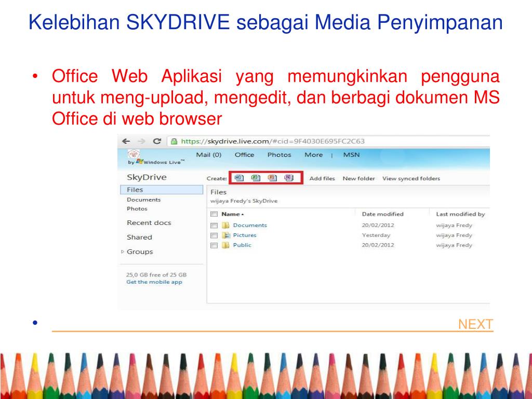Click the profile picture above Windows Live

tap(134, 154)
